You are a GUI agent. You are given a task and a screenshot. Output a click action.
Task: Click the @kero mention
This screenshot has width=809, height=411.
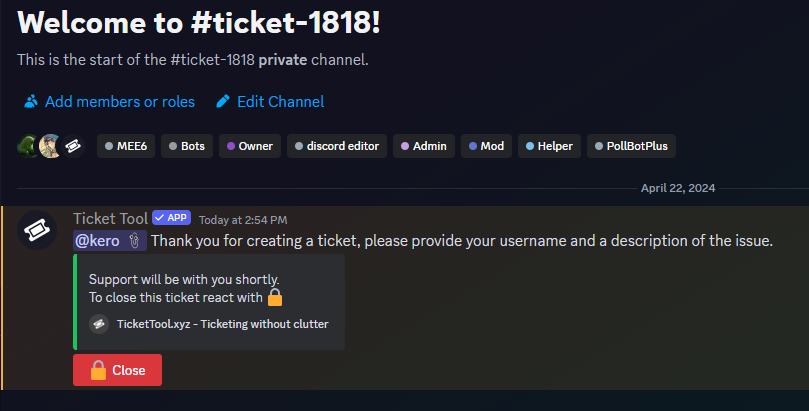pyautogui.click(x=110, y=241)
